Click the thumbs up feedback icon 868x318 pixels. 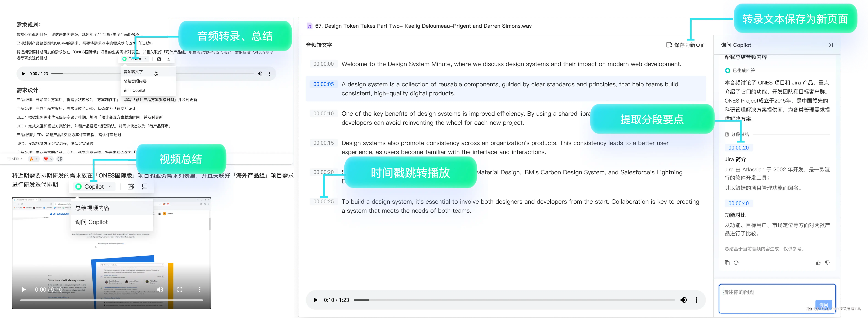[x=818, y=263]
